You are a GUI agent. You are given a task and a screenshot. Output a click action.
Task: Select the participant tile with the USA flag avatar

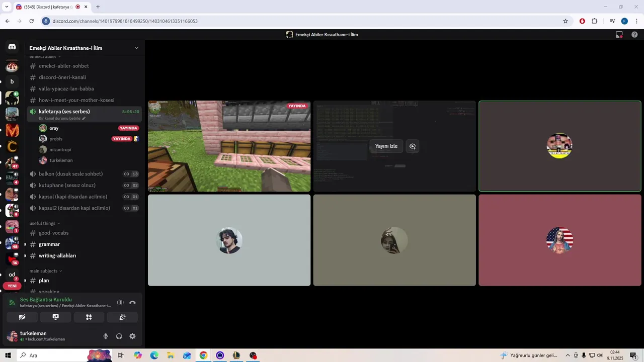[x=559, y=240]
